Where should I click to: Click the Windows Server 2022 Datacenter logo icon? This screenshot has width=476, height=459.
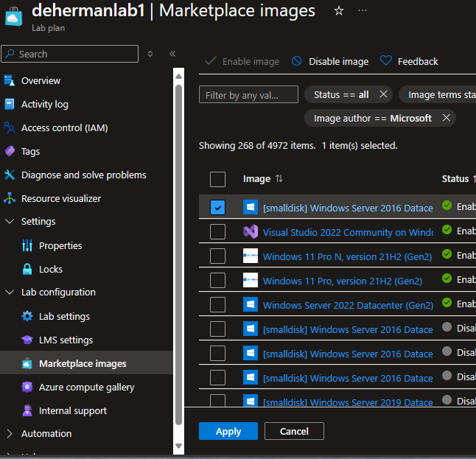[x=251, y=304]
